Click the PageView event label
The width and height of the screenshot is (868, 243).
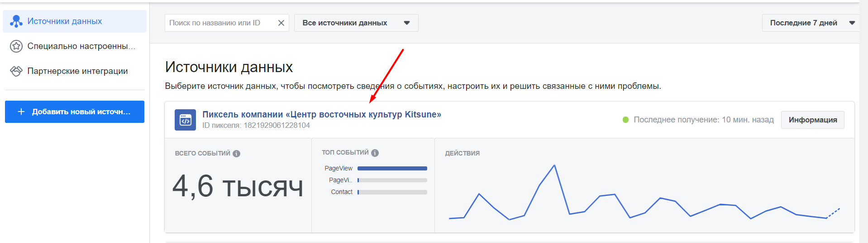tap(339, 168)
